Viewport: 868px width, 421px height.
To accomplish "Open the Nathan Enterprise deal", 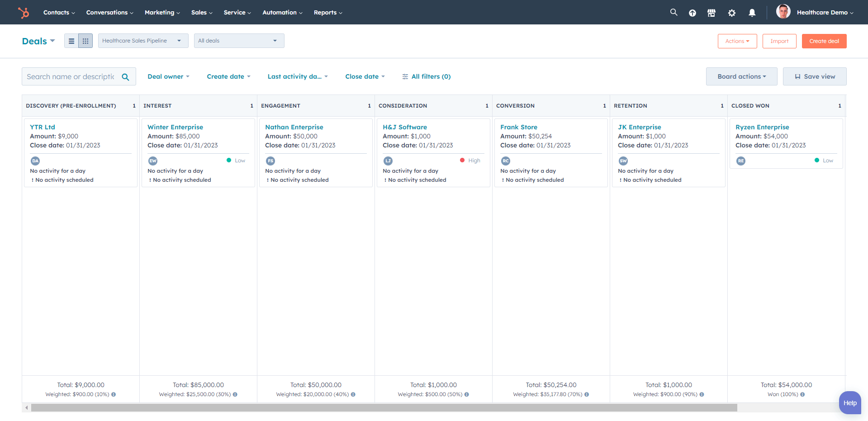I will [294, 127].
